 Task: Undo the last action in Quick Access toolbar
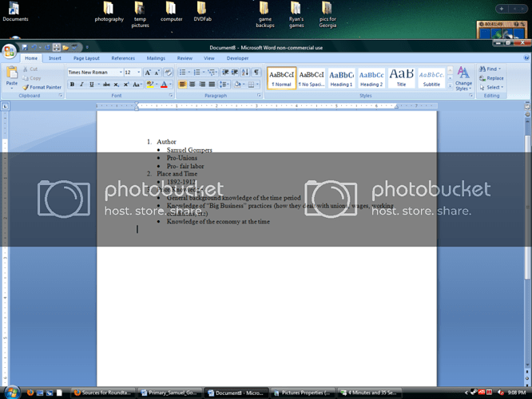point(34,47)
